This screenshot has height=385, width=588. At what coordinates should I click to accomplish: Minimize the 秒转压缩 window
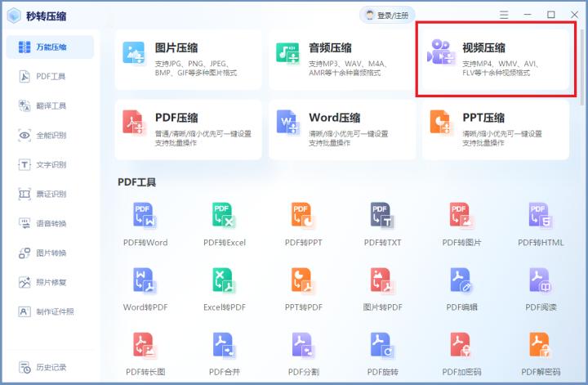[x=528, y=15]
